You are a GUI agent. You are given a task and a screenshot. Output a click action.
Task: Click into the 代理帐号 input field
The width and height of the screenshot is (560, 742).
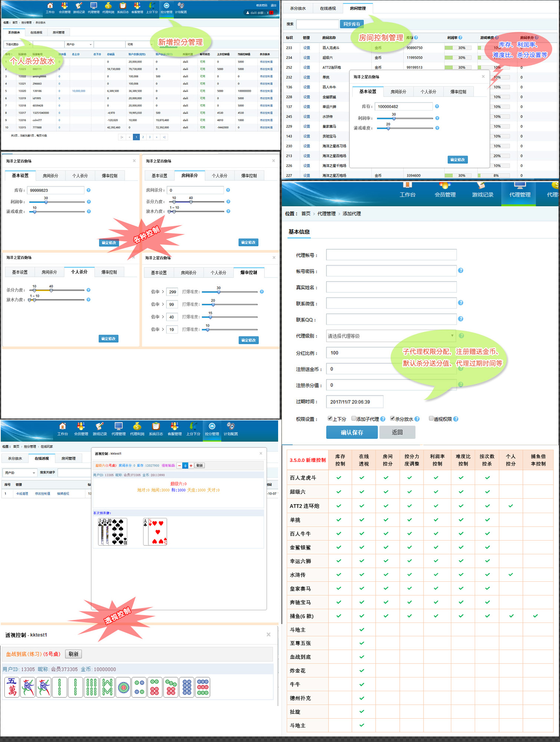tap(391, 255)
